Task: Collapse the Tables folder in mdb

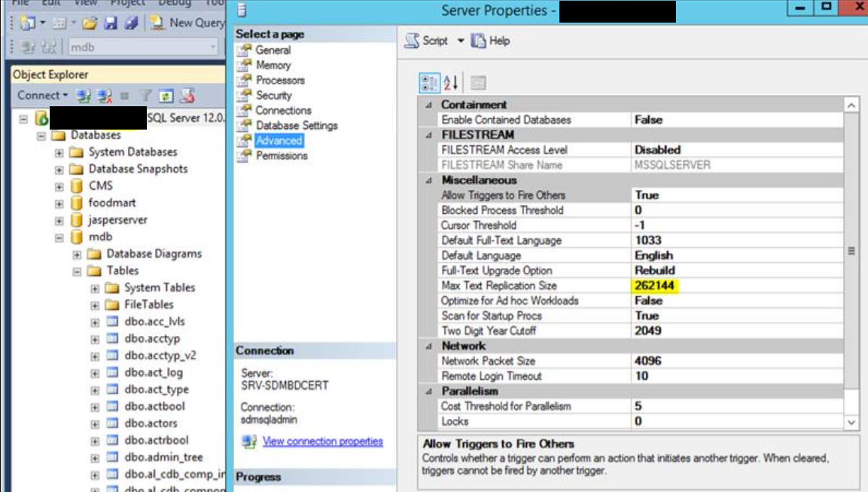Action: point(77,271)
